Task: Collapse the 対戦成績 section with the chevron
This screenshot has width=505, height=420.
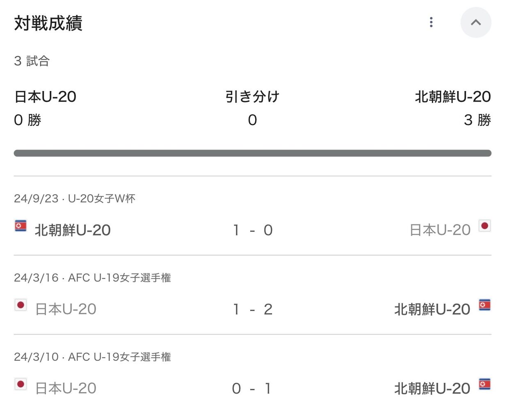Action: coord(475,23)
